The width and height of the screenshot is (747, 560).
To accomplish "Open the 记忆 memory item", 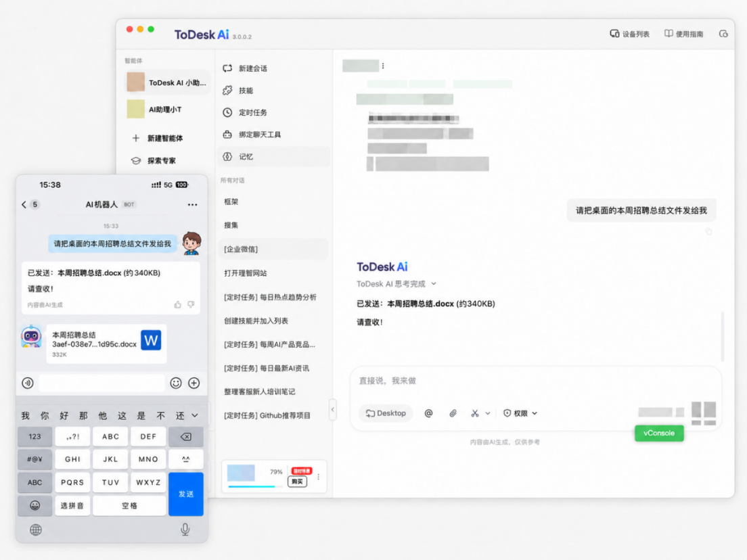I will point(274,157).
